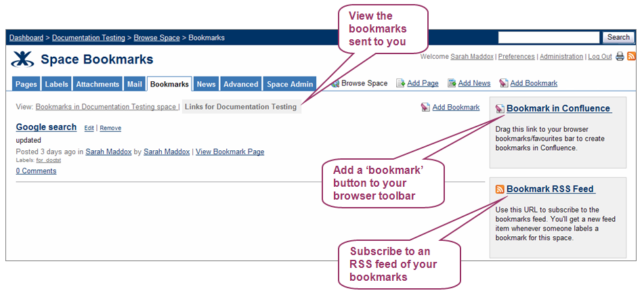The image size is (644, 295).
Task: Open Browse Space breadcrumb link
Action: tap(157, 38)
